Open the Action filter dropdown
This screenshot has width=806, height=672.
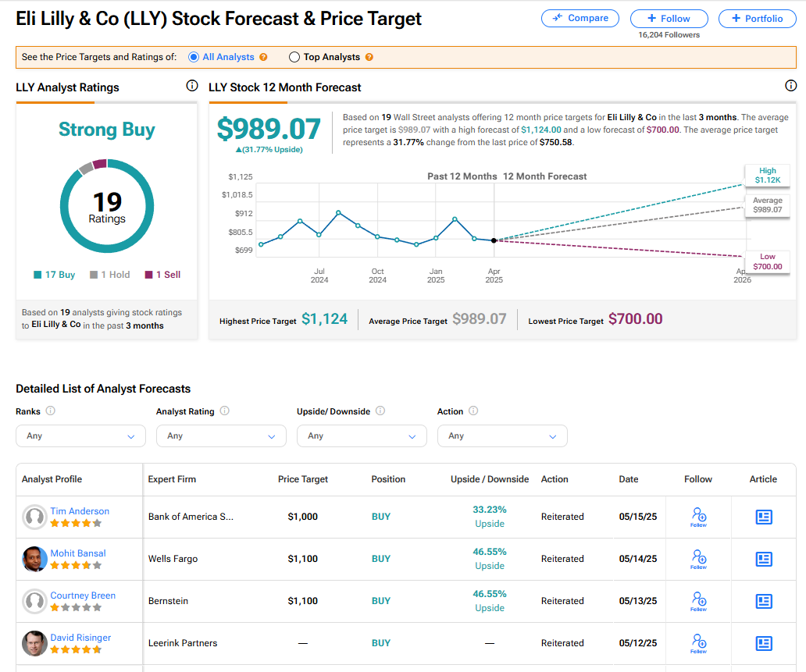tap(502, 436)
